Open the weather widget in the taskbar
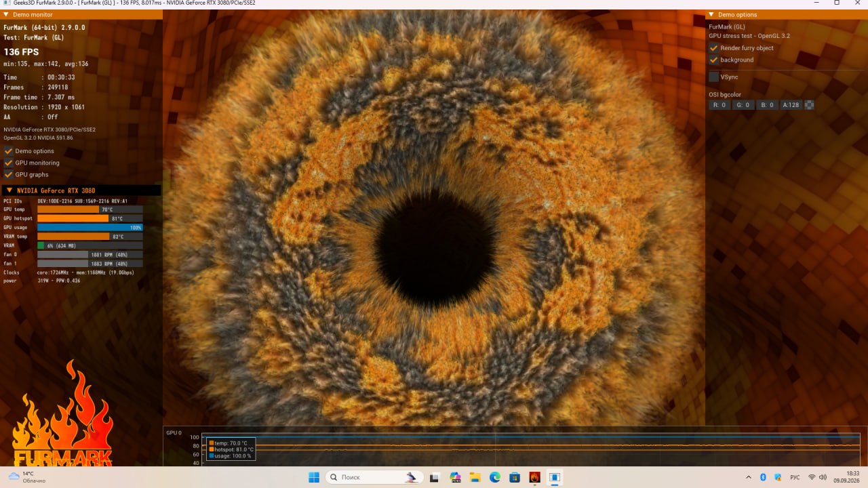The image size is (868, 488). click(x=27, y=477)
